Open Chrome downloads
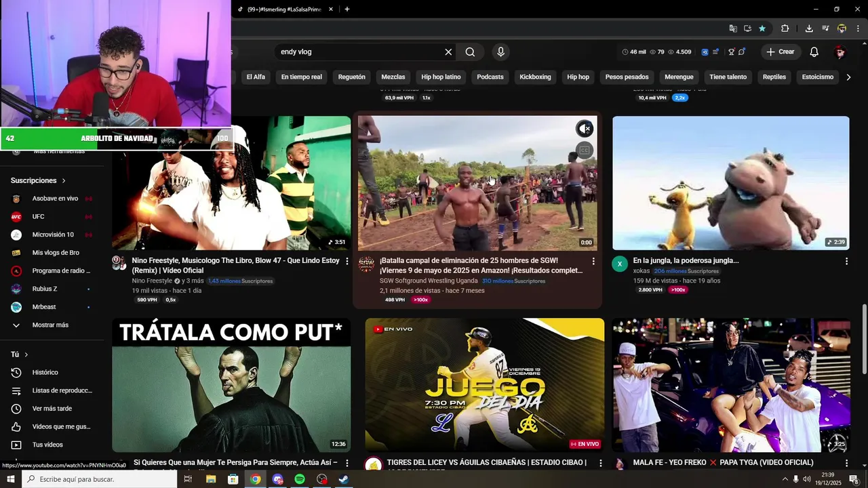 pos(809,28)
